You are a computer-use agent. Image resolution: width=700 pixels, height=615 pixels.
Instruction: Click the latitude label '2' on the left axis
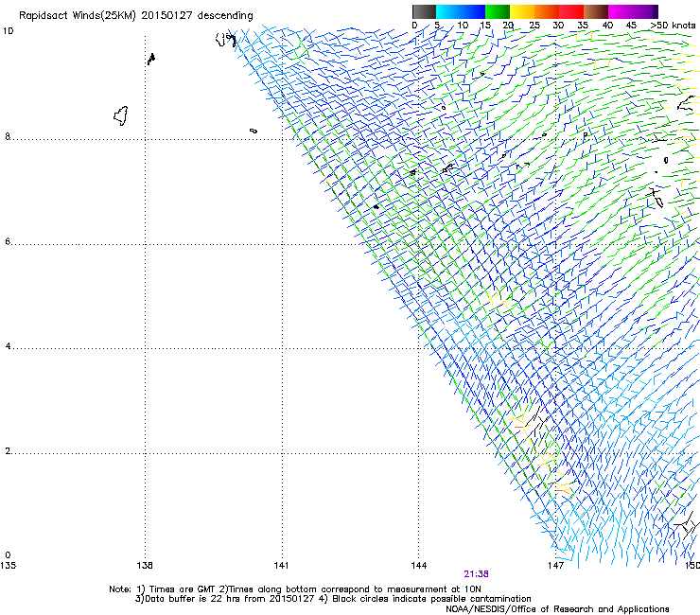[8, 451]
